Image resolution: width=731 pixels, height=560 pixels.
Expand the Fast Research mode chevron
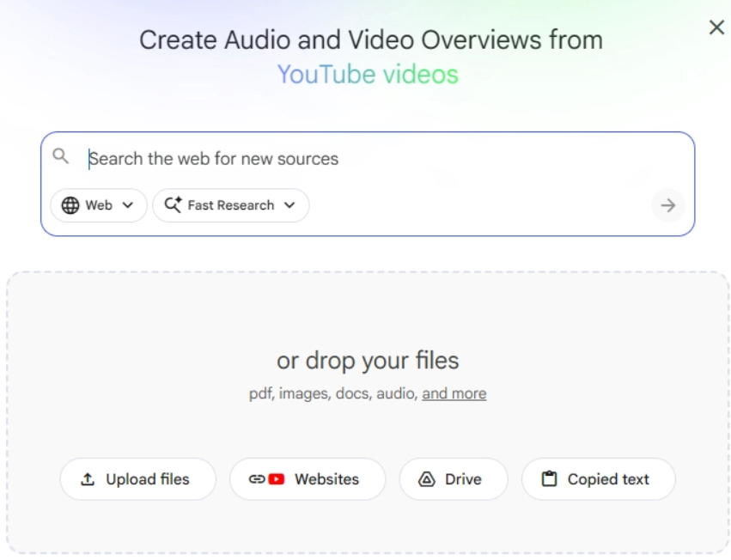coord(289,205)
